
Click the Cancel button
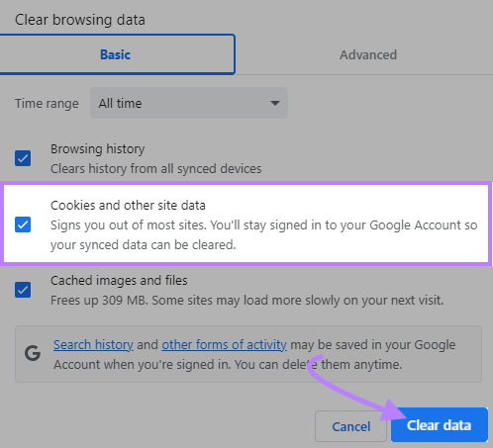[x=350, y=426]
